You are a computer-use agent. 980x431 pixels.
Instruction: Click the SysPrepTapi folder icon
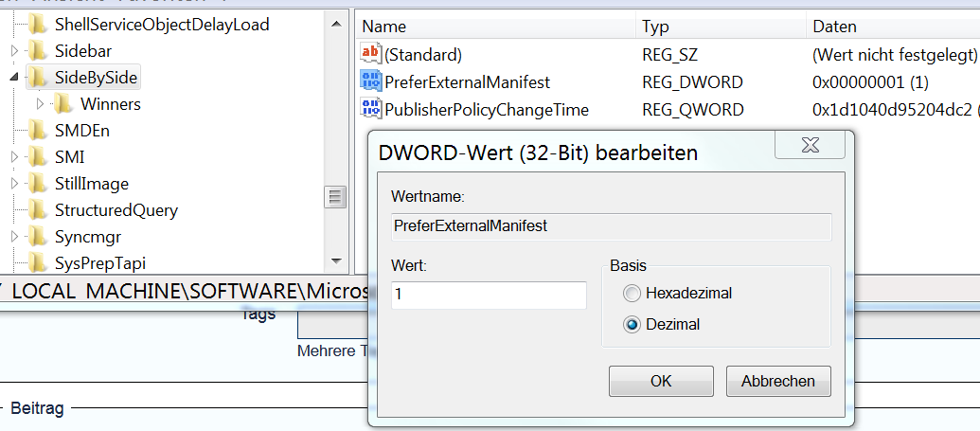pyautogui.click(x=39, y=262)
